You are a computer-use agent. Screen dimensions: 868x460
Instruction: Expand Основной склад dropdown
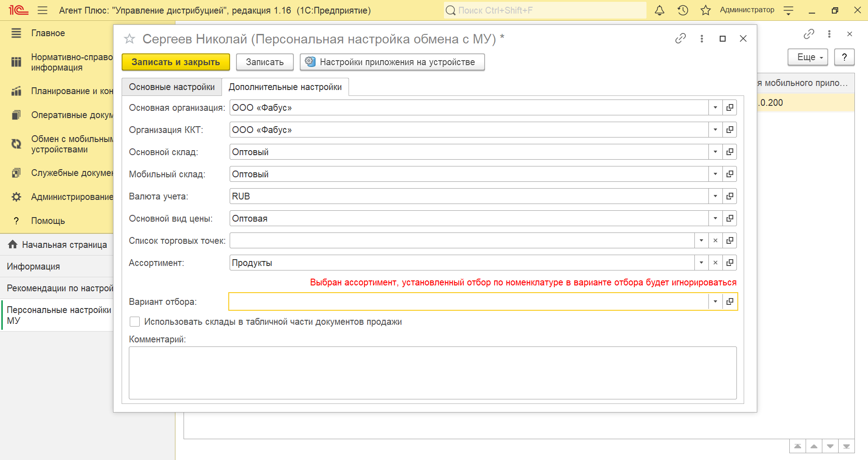715,152
